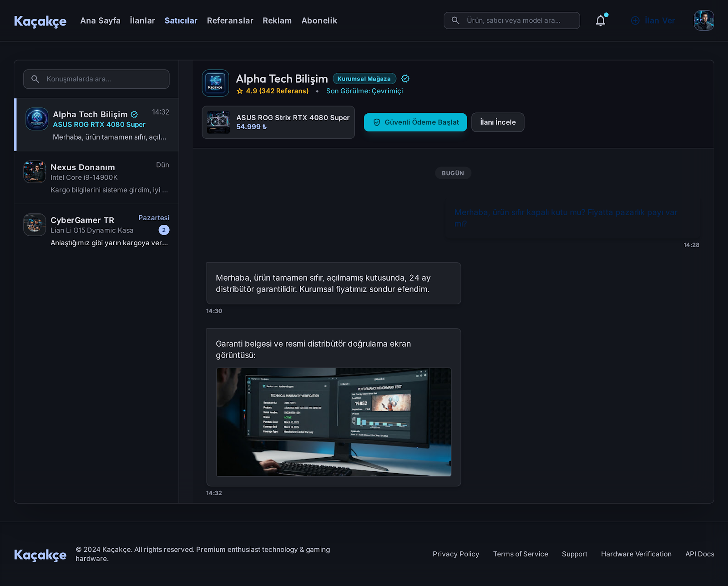Click the magnifier icon in conversation search

pyautogui.click(x=35, y=79)
